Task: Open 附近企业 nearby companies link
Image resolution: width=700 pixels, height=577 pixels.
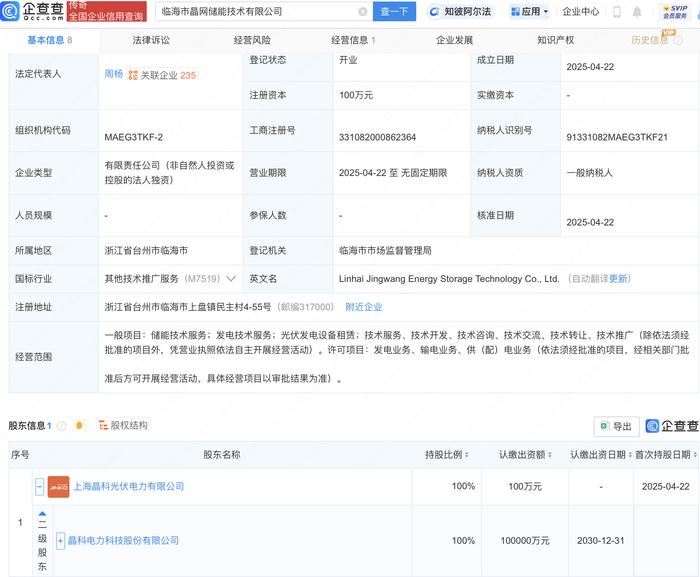Action: pos(364,307)
